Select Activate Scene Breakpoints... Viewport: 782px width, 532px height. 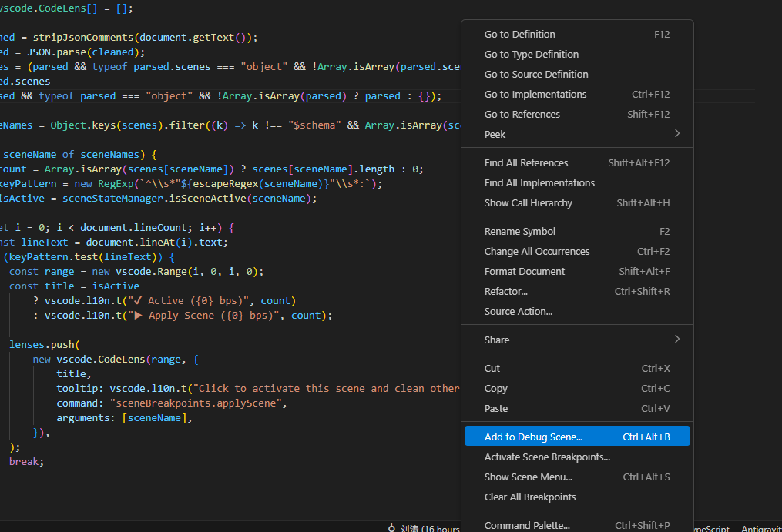pyautogui.click(x=577, y=457)
